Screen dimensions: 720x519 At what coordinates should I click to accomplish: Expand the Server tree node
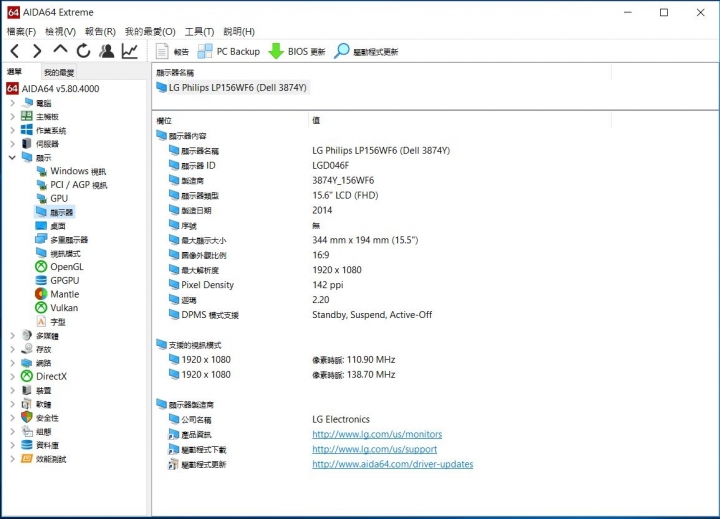[x=12, y=144]
